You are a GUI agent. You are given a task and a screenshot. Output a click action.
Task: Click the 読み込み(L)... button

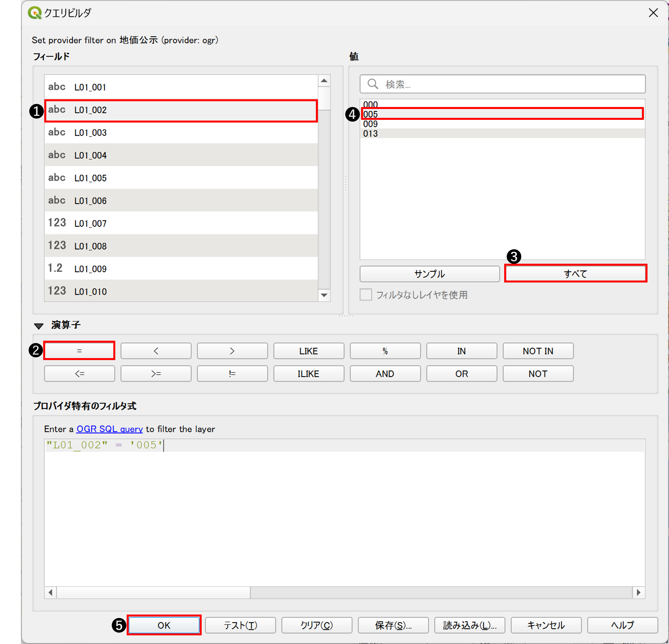(x=470, y=625)
